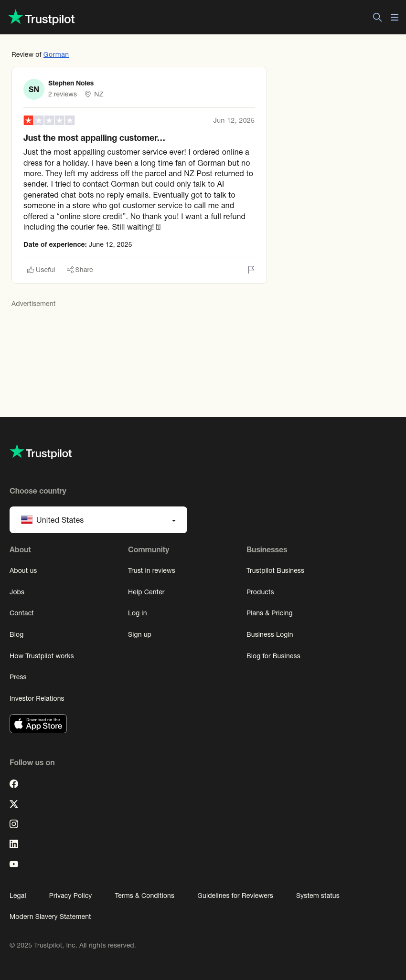
Task: Click the 'Community' footer heading
Action: pyautogui.click(x=149, y=549)
